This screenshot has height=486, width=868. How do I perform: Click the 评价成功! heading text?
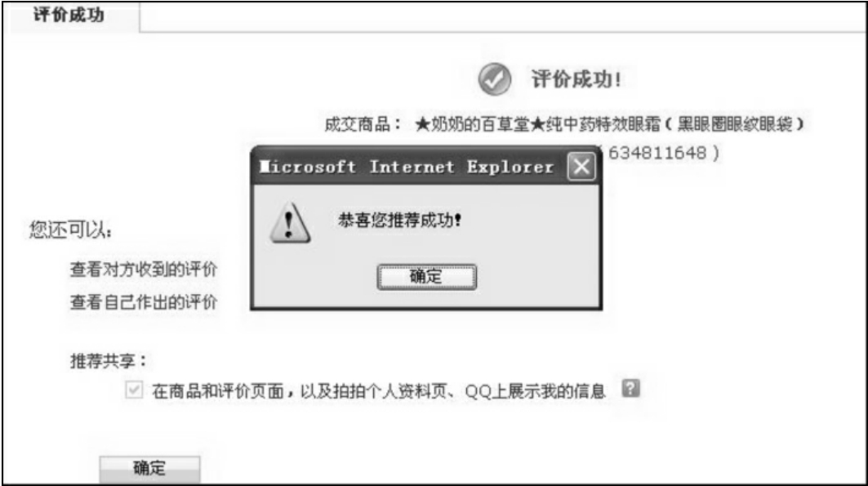pyautogui.click(x=576, y=79)
